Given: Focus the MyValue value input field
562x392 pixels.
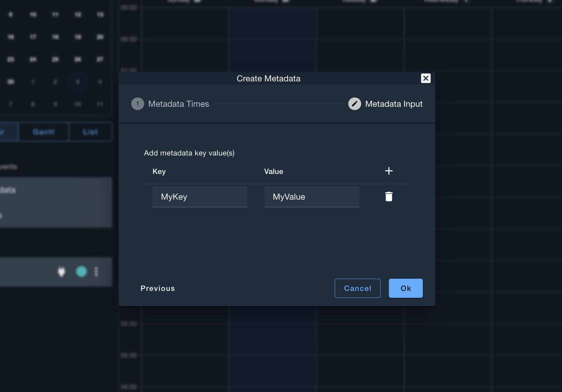Looking at the screenshot, I should (x=312, y=197).
